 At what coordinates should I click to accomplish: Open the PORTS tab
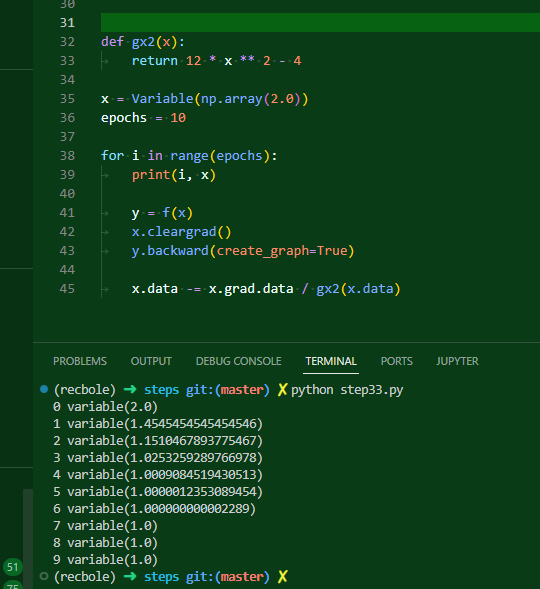pyautogui.click(x=397, y=361)
